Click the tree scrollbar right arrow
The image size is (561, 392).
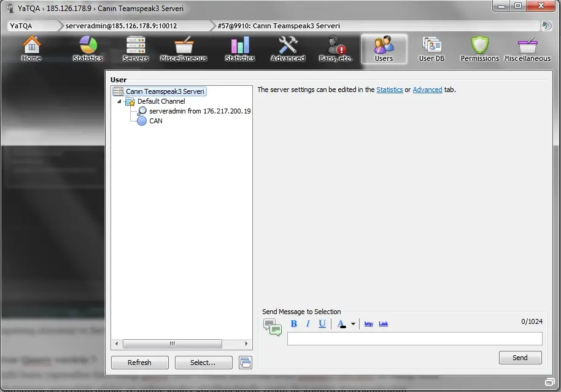pos(246,344)
